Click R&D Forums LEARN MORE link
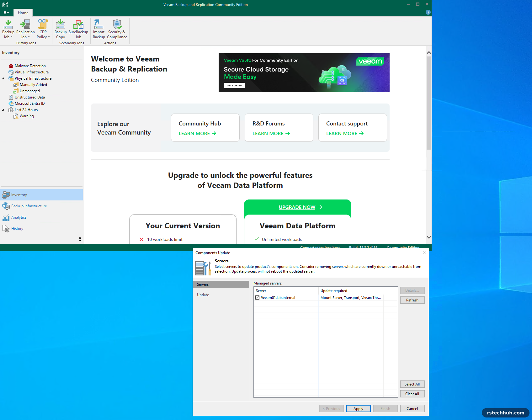This screenshot has height=420, width=532. click(x=271, y=134)
